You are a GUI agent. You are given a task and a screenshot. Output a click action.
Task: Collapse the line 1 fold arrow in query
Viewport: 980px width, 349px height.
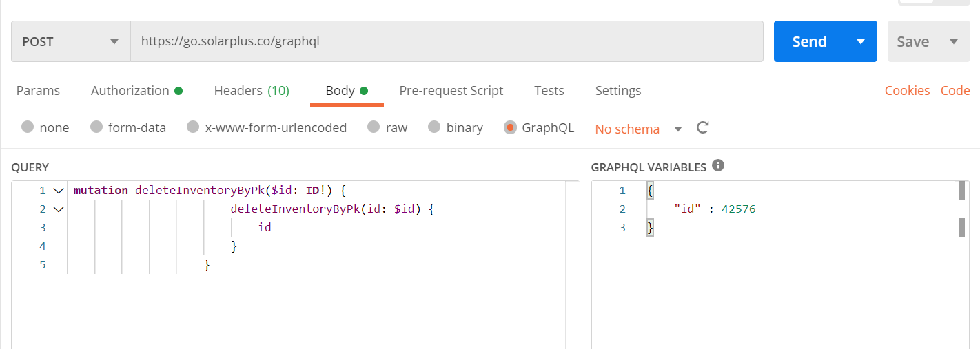pyautogui.click(x=58, y=190)
